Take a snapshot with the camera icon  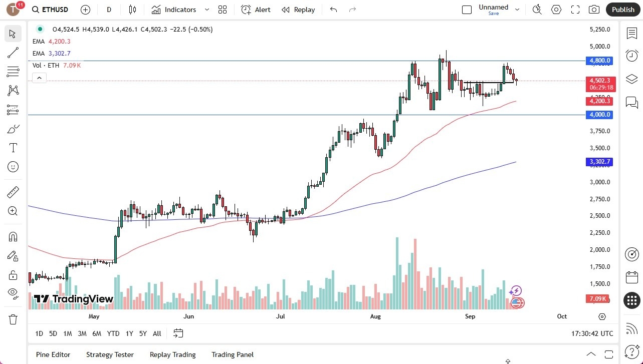(x=593, y=10)
